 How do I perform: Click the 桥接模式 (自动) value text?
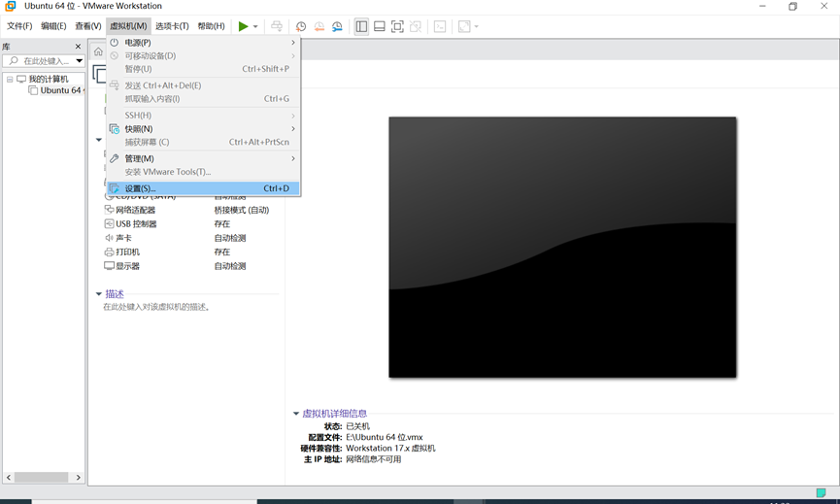(x=242, y=210)
